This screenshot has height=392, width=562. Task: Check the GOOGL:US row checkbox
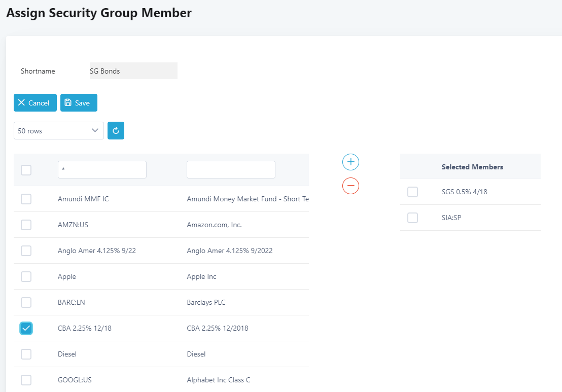[x=26, y=380]
